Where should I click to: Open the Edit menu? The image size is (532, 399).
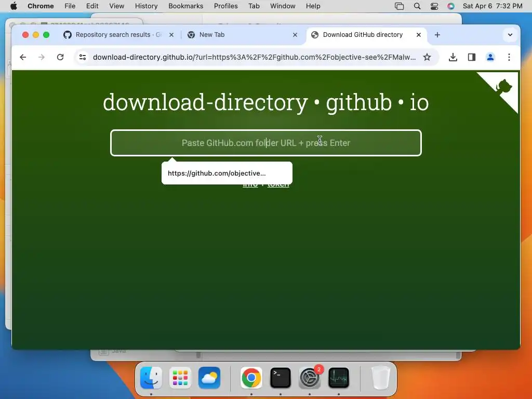(x=92, y=6)
